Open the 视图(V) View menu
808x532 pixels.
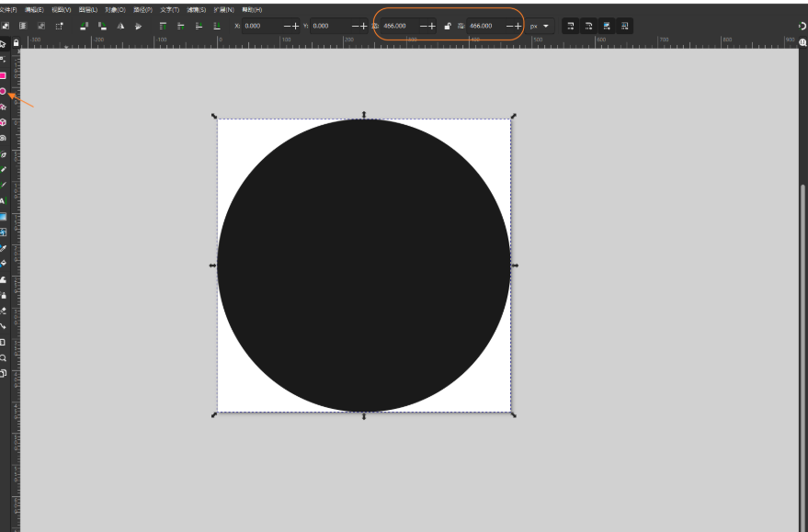click(62, 10)
